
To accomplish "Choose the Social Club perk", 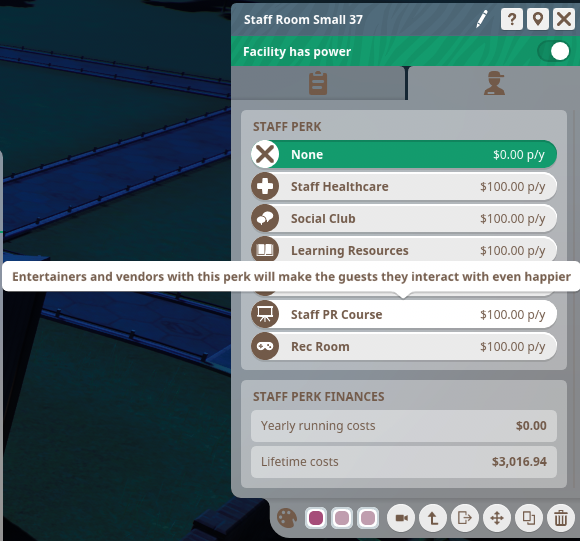I will pos(404,219).
